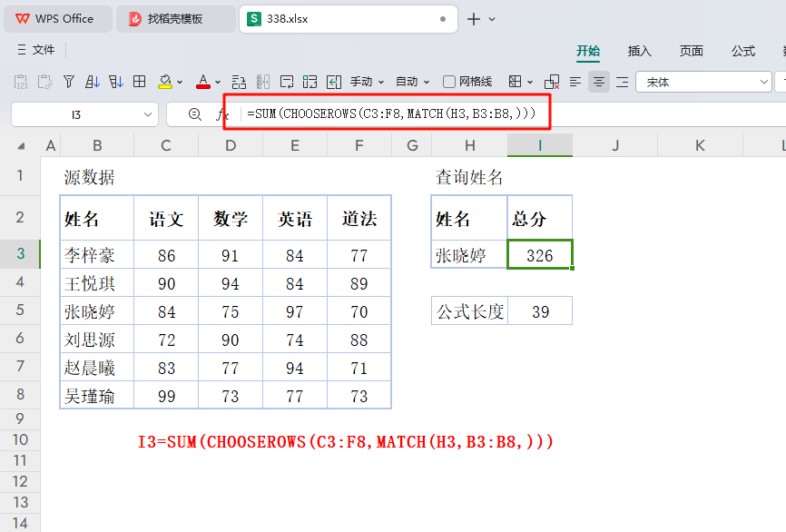Click the 总分 header cell
Viewport: 786px width, 532px height.
(x=540, y=218)
